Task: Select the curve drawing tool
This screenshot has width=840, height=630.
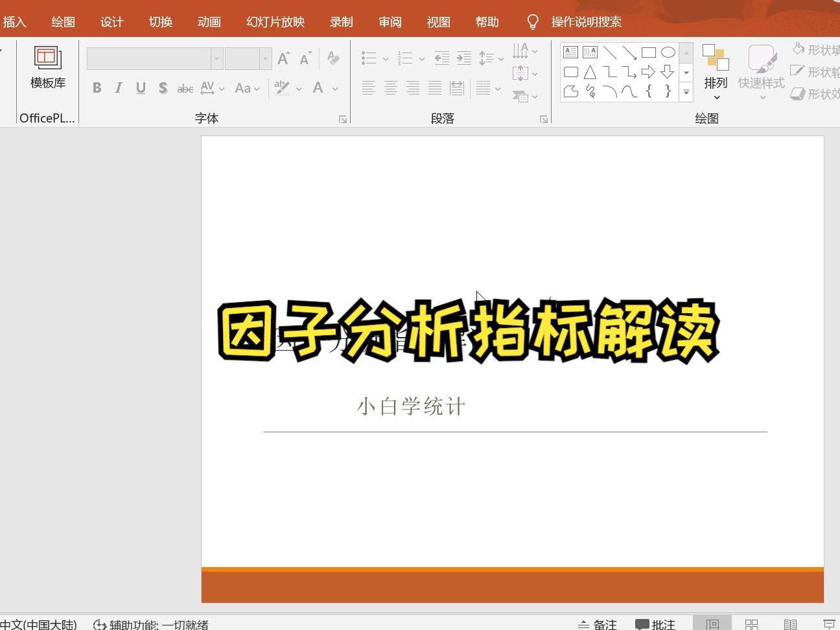Action: 629,91
